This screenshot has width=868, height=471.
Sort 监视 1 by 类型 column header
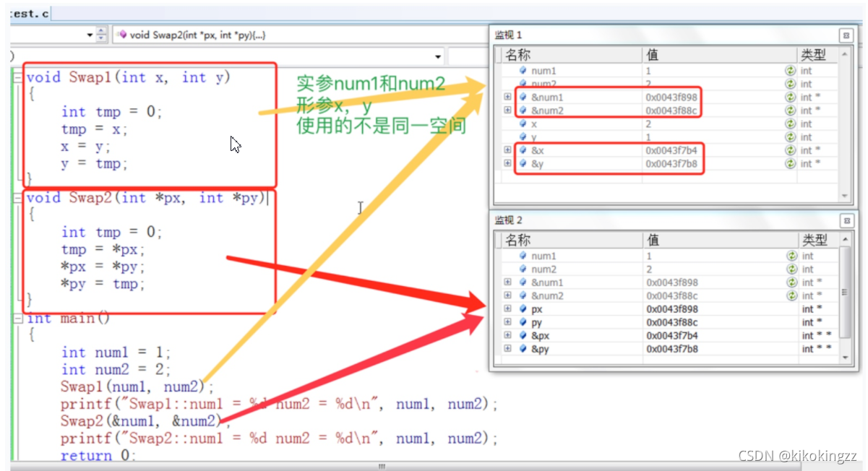click(817, 54)
